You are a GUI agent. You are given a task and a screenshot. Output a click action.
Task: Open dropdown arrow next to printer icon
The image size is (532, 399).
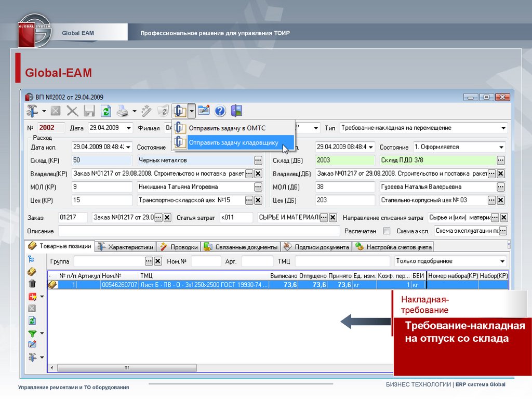[135, 111]
